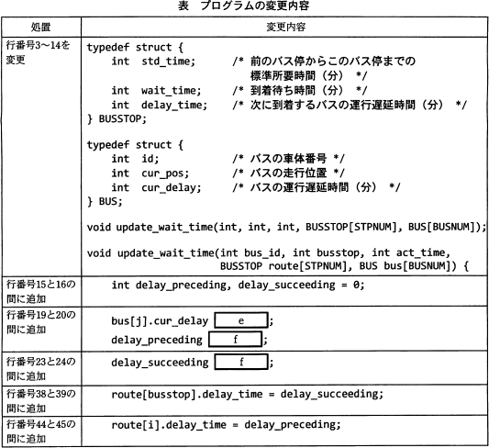Image resolution: width=489 pixels, height=448 pixels.
Task: Click the comment 'バスの走行位置'
Action: 288,173
